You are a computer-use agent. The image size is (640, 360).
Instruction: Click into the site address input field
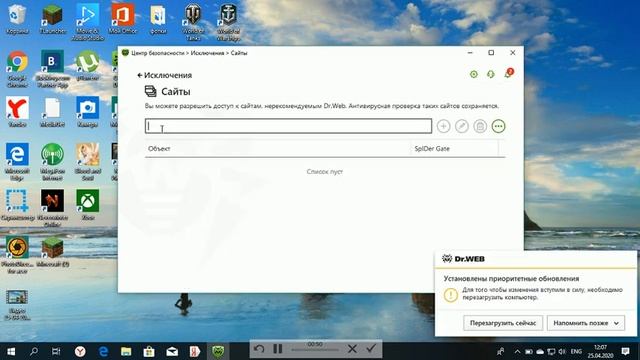pyautogui.click(x=288, y=126)
